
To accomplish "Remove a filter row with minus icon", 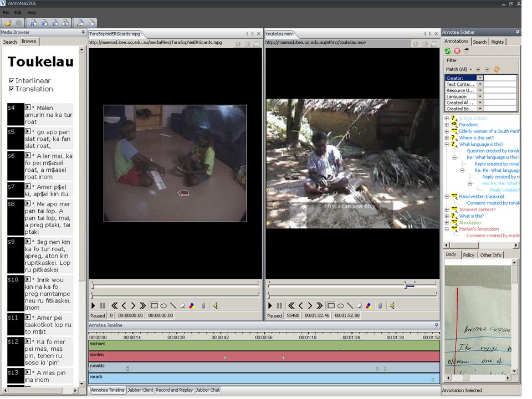I will point(487,69).
